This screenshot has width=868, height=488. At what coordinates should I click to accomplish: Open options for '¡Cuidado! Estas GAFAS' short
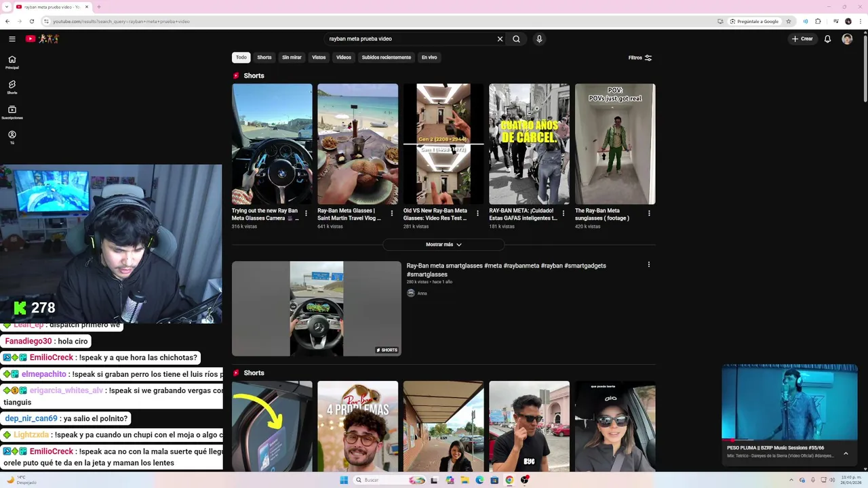pos(564,213)
